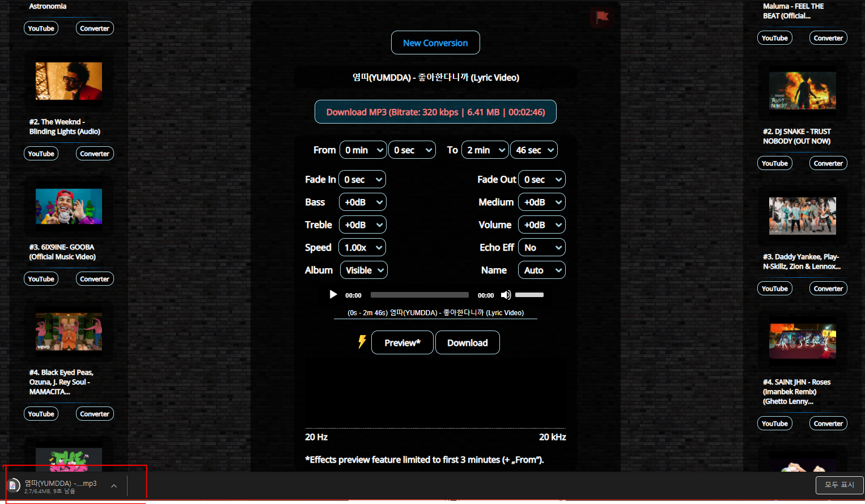Open the Speed dropdown
The width and height of the screenshot is (865, 504).
coord(362,247)
